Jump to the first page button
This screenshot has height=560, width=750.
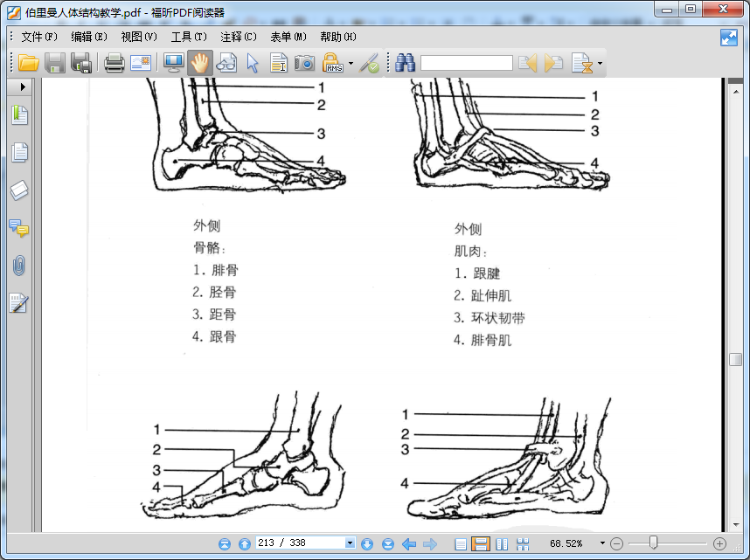[225, 543]
